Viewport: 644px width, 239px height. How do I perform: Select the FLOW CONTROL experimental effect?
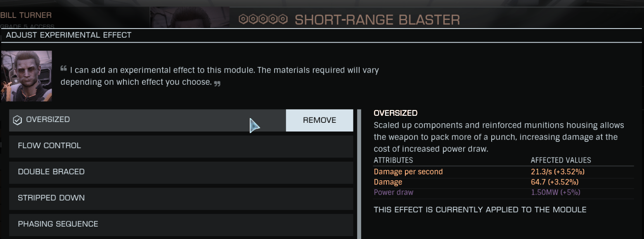181,146
